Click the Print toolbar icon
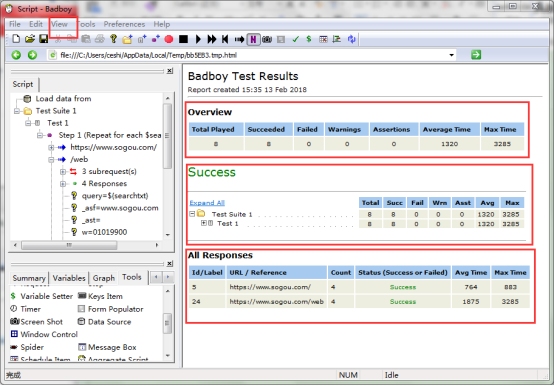The height and width of the screenshot is (386, 554). [100, 39]
